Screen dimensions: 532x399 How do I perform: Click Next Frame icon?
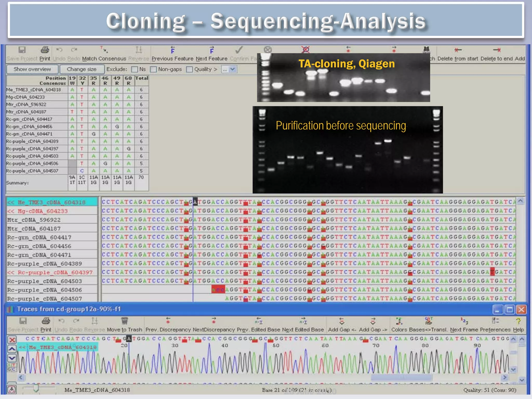coord(464,321)
